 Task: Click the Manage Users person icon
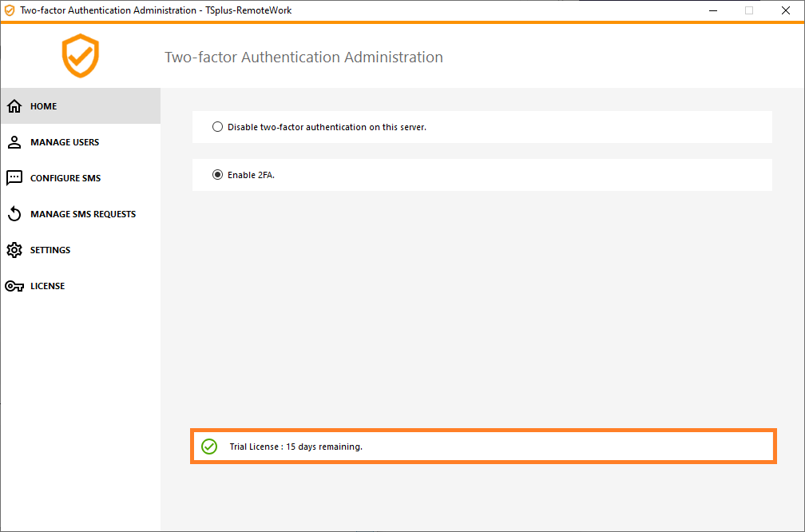tap(14, 141)
